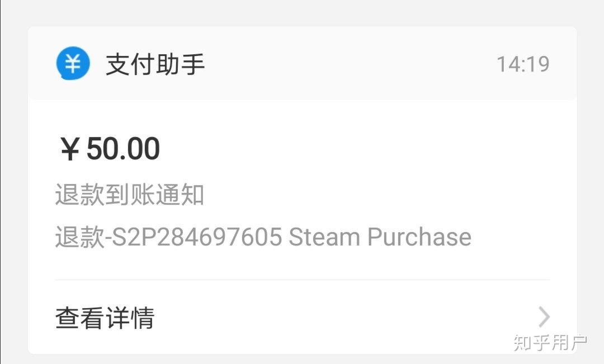The width and height of the screenshot is (604, 364).
Task: Click the Steam Purchase description text
Action: tap(380, 237)
